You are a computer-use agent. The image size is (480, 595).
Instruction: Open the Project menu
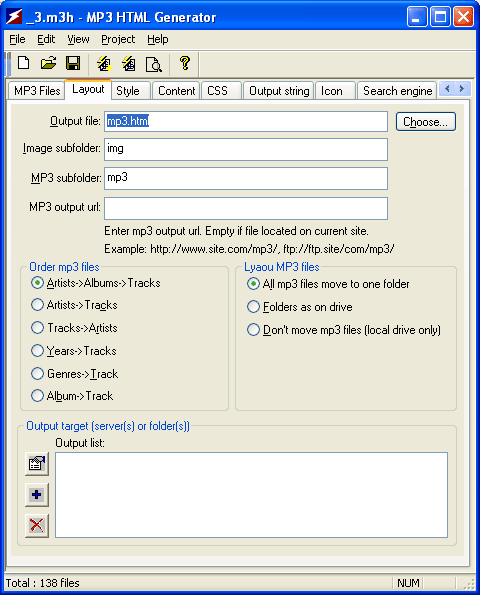[118, 39]
